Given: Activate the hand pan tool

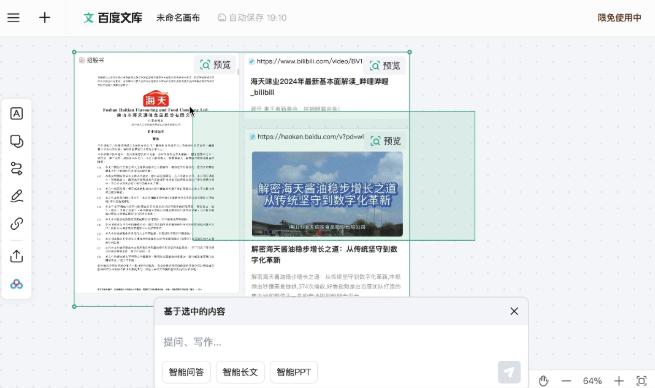Looking at the screenshot, I should click(543, 381).
